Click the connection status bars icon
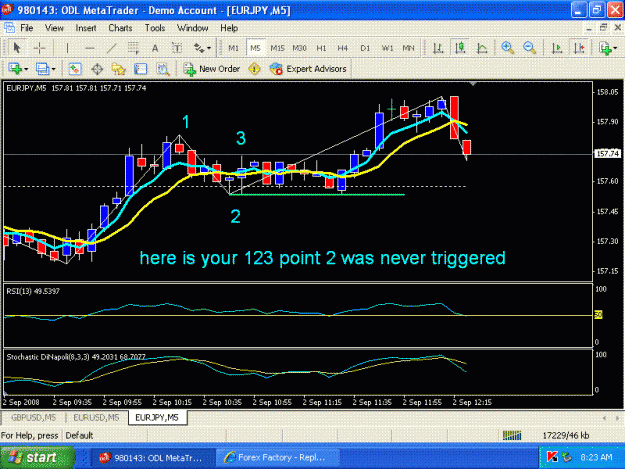Image resolution: width=625 pixels, height=469 pixels. tap(512, 436)
